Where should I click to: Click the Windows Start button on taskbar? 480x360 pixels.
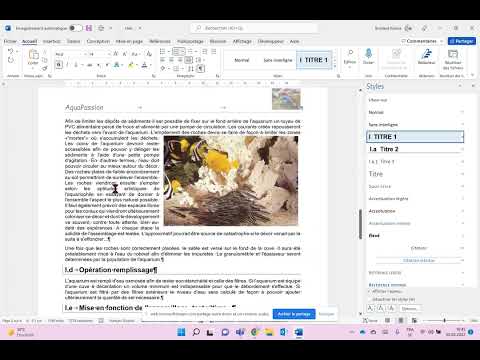tap(182, 332)
